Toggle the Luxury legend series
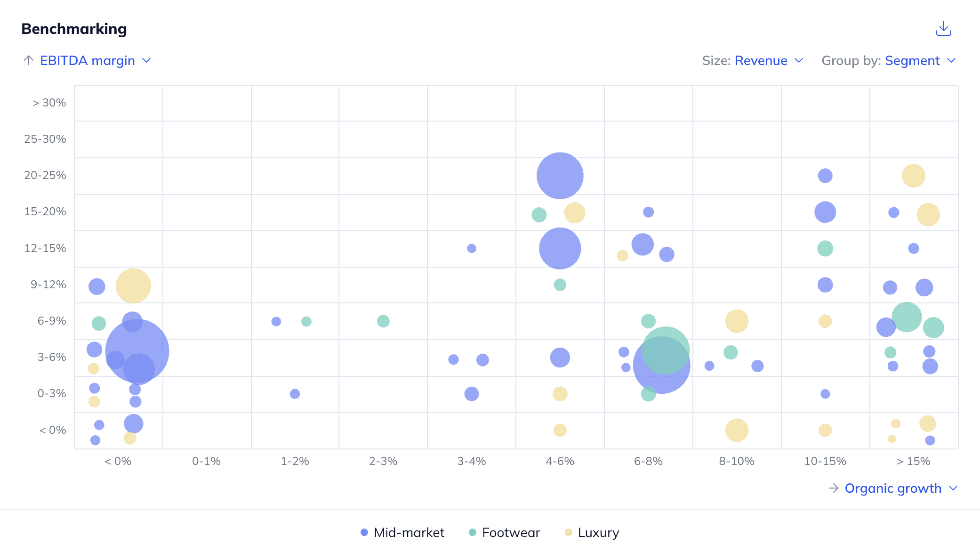The width and height of the screenshot is (980, 554). (598, 532)
